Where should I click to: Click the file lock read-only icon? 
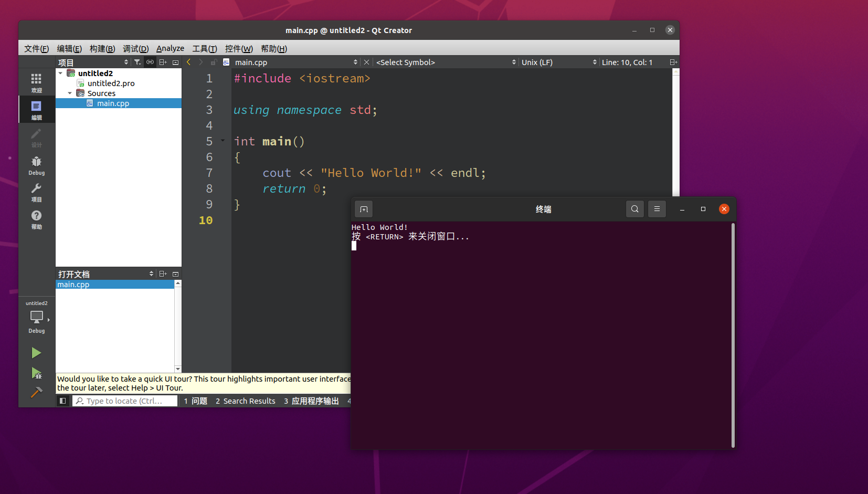point(214,62)
